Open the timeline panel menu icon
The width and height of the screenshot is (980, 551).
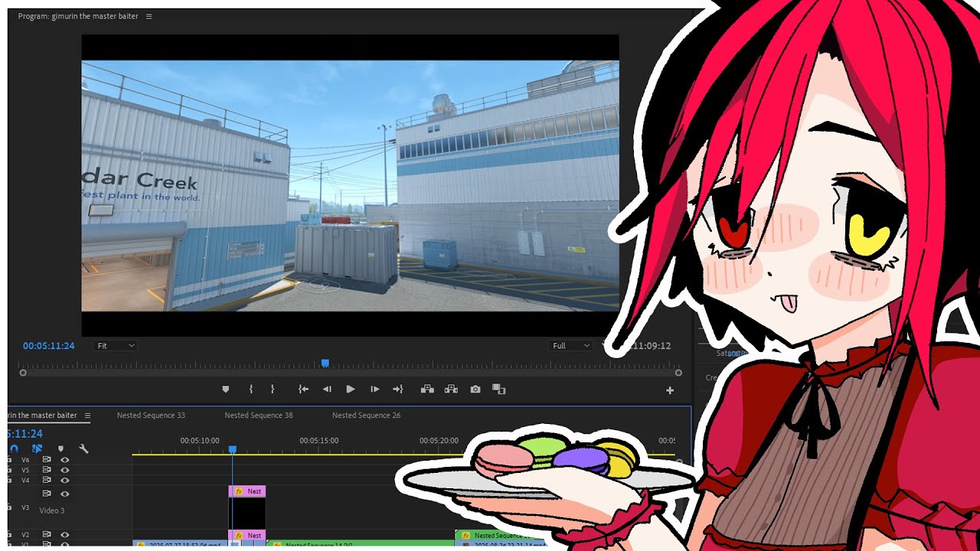(87, 416)
